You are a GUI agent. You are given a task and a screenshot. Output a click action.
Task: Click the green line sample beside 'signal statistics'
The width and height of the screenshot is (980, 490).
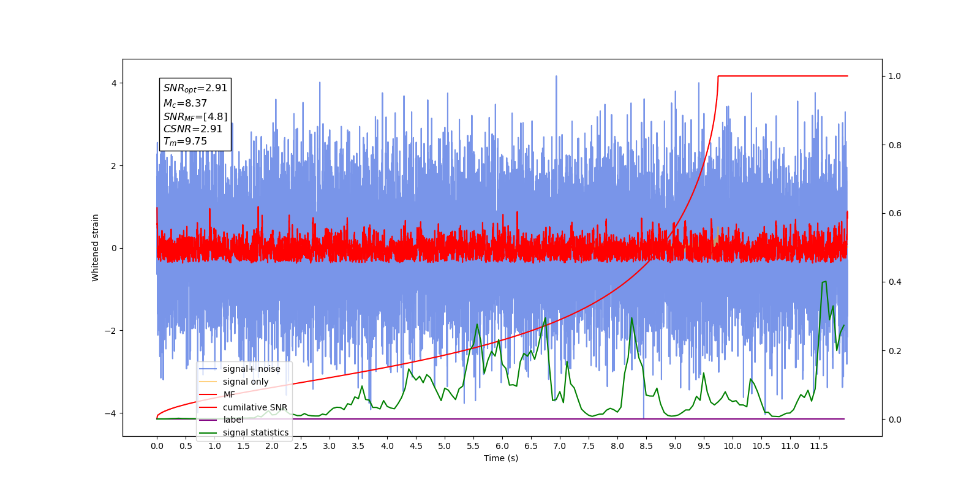pyautogui.click(x=208, y=432)
